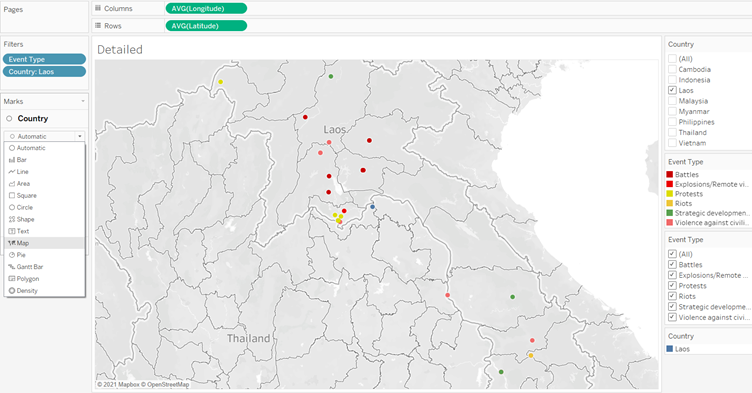Click the Rows shelf icon
This screenshot has height=393, width=752.
tap(98, 25)
